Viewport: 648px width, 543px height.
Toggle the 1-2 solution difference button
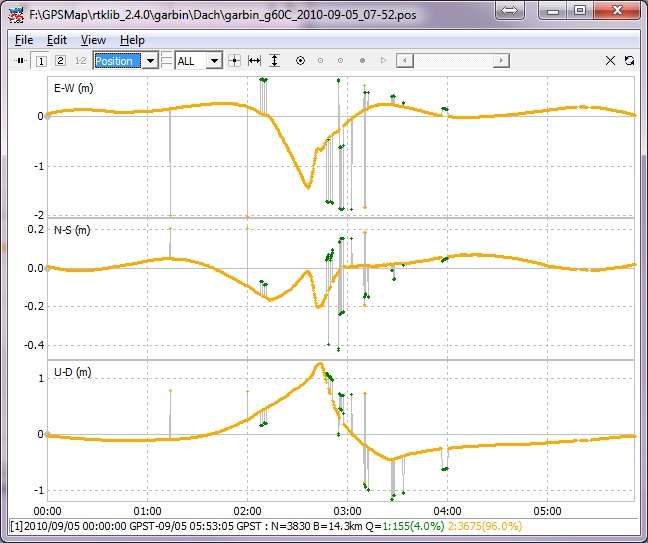tap(80, 61)
